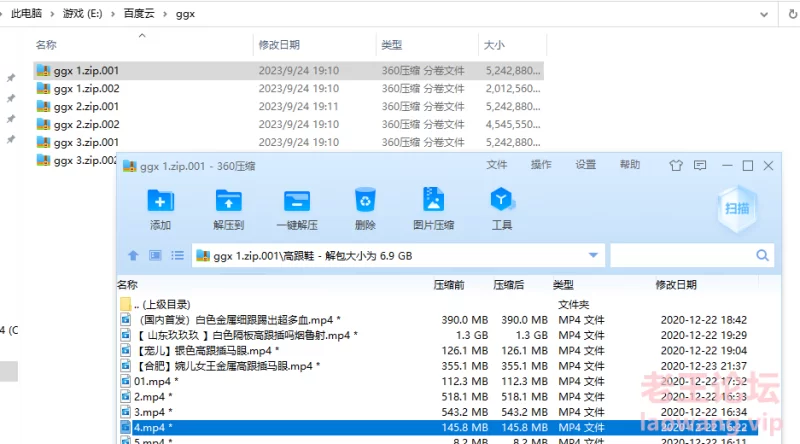Click the ggx folder in the breadcrumb
800x444 pixels.
point(185,14)
